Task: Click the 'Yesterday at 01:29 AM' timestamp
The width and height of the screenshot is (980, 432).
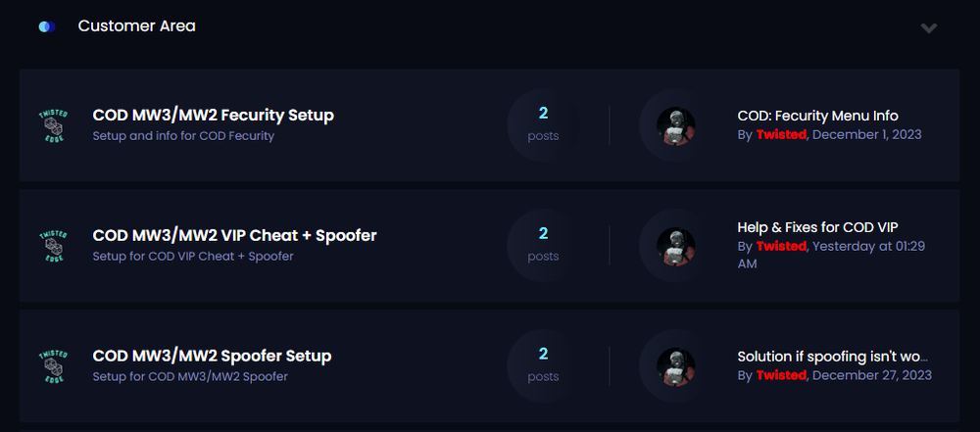Action: [867, 247]
